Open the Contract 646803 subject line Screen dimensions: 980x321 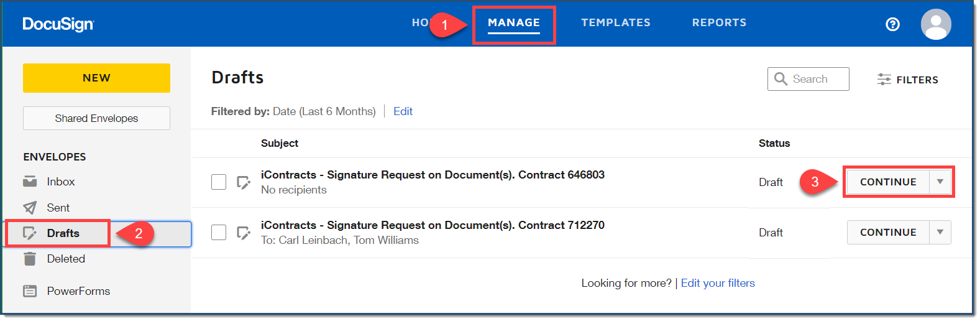433,175
